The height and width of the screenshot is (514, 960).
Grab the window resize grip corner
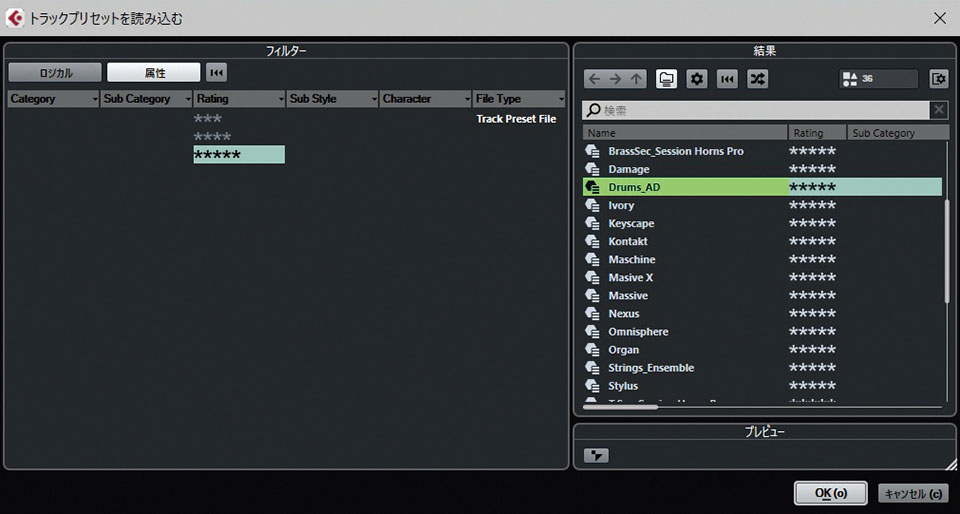click(950, 464)
